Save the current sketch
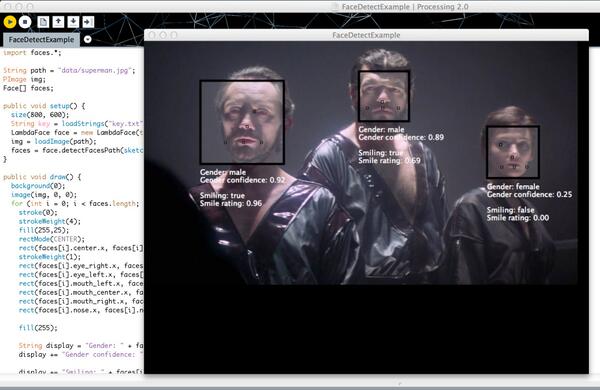The image size is (600, 390). click(73, 22)
